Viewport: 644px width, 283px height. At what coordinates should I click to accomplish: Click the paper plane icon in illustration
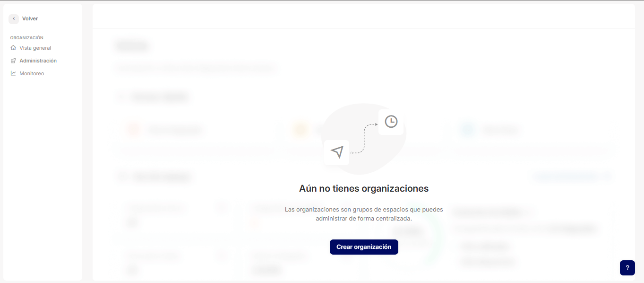(336, 152)
